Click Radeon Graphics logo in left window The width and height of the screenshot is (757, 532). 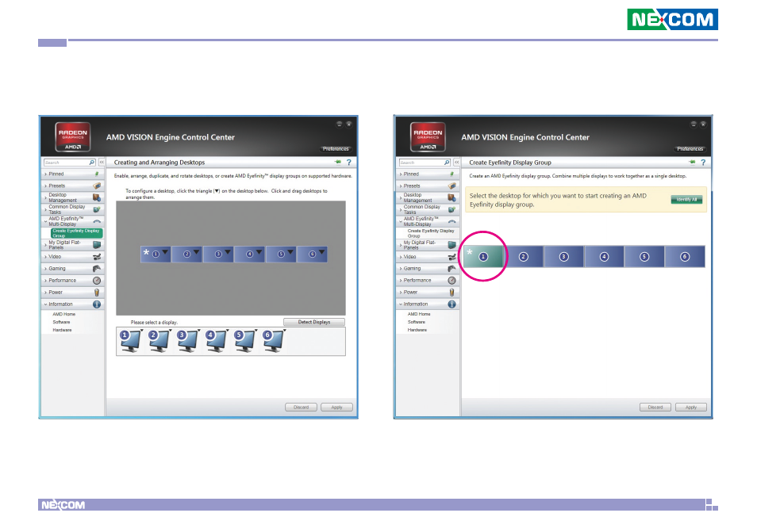pos(73,137)
